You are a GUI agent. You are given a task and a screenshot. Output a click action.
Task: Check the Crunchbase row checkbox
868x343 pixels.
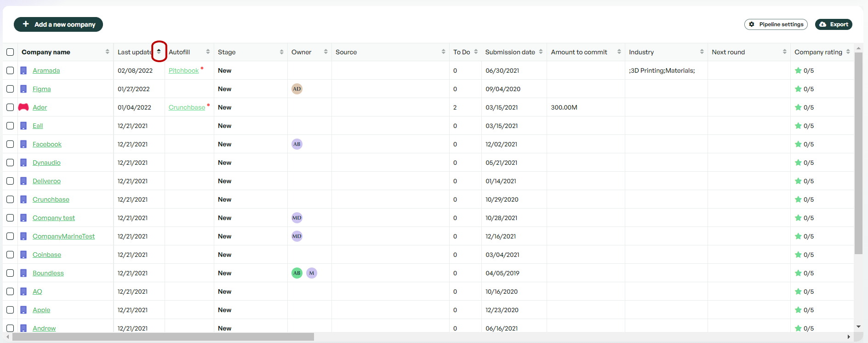click(10, 199)
